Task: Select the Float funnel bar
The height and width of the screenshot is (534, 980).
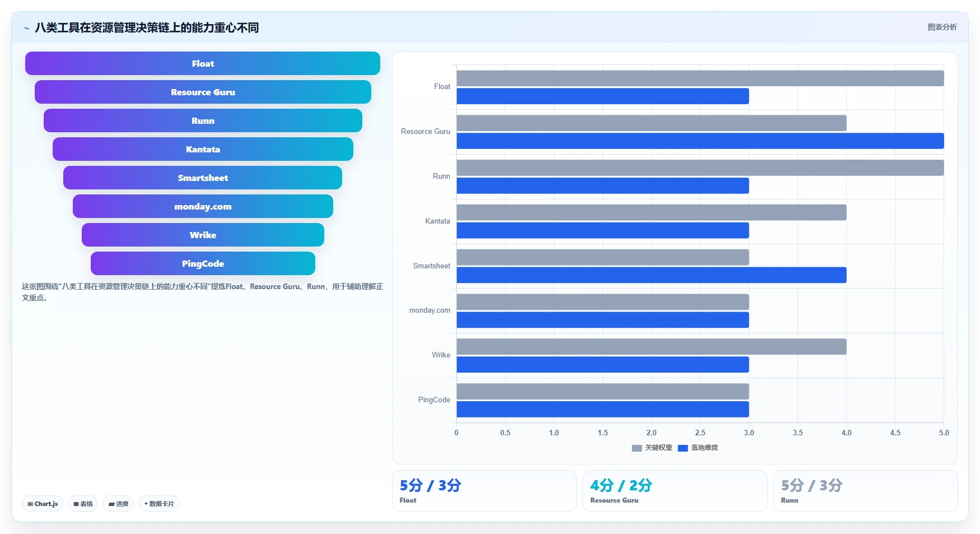Action: pos(203,63)
